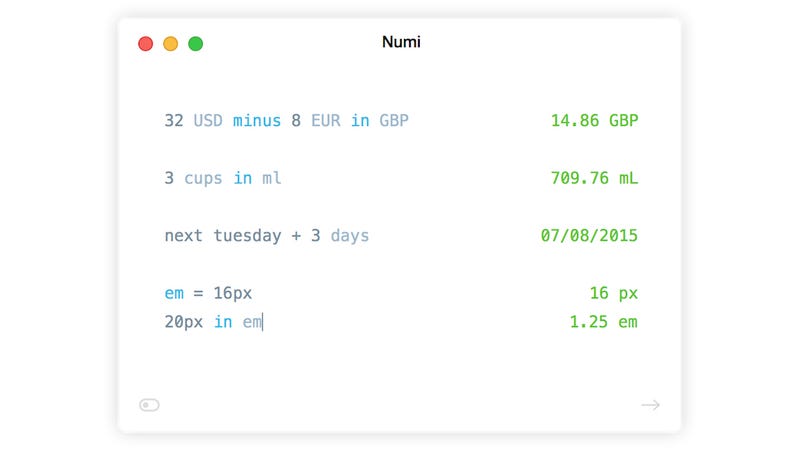
Task: Click the 'GBP' currency in first expression
Action: pyautogui.click(x=393, y=120)
